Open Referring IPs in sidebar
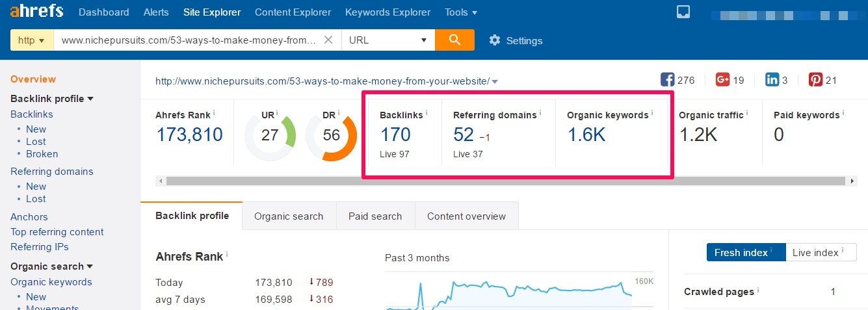The width and height of the screenshot is (868, 310). (x=40, y=247)
